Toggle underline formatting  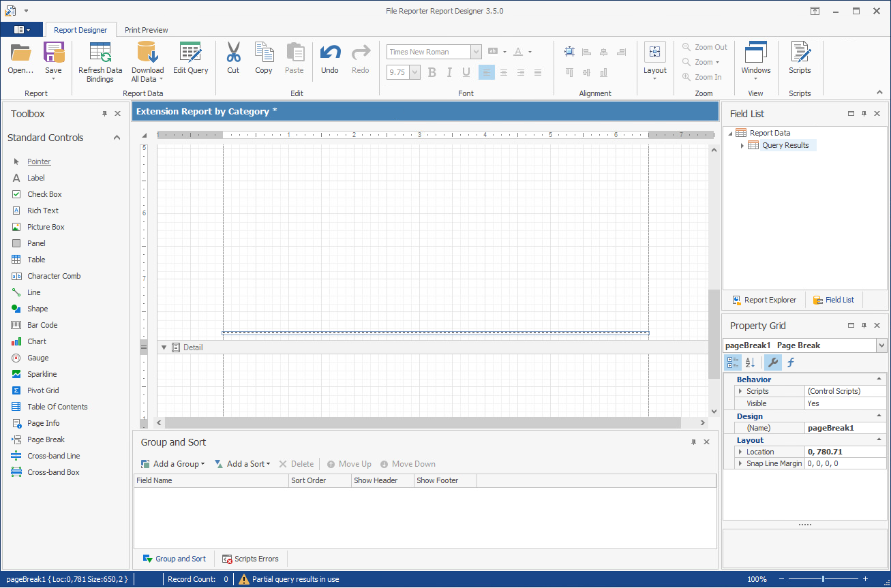coord(467,72)
